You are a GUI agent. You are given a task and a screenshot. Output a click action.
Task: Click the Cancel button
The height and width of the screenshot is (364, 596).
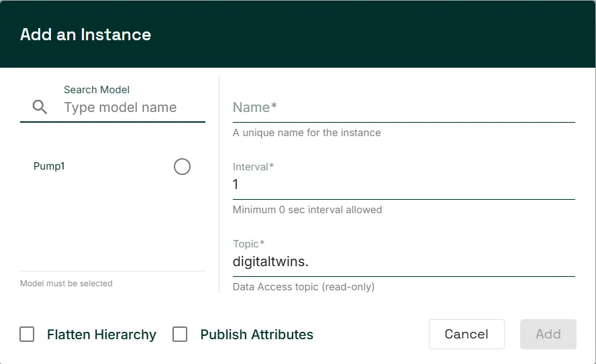466,334
